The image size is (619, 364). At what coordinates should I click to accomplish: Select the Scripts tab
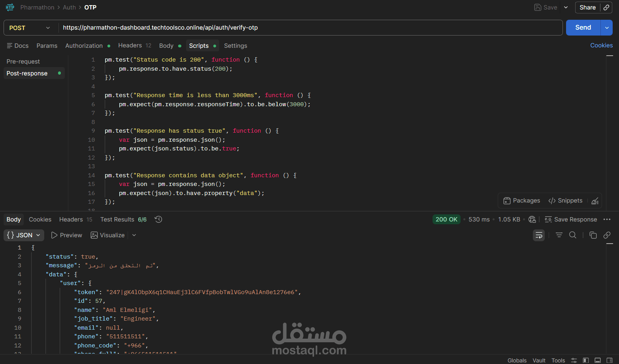[202, 46]
